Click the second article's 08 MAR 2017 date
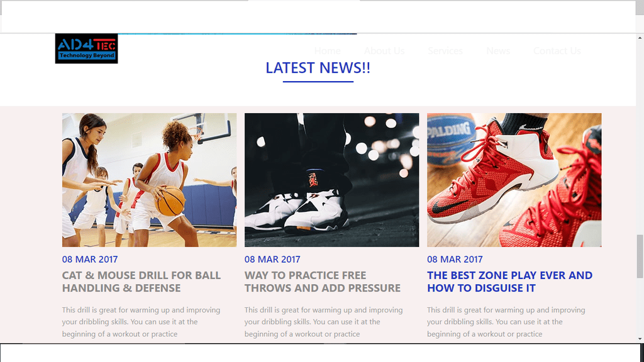The height and width of the screenshot is (362, 644). tap(272, 260)
